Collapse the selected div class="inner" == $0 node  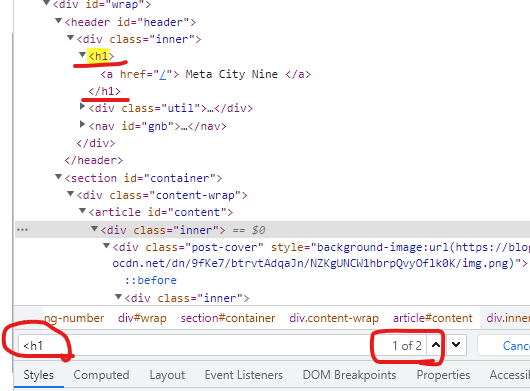click(95, 229)
